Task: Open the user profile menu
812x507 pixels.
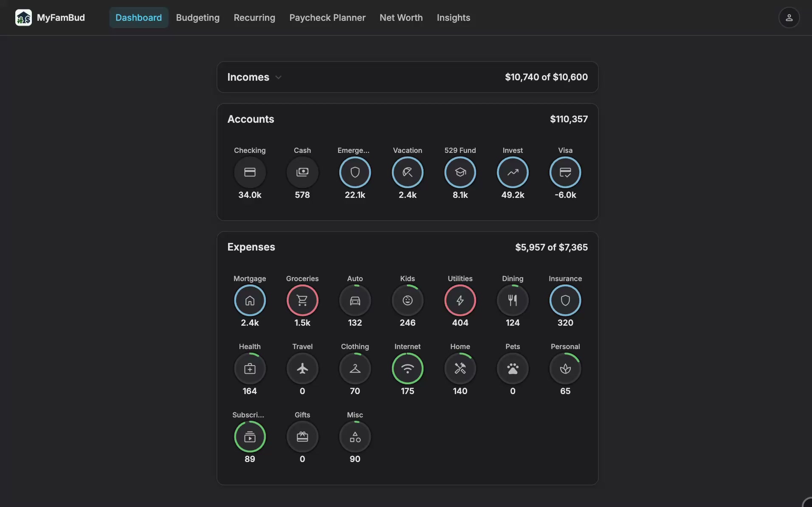Action: (x=789, y=17)
